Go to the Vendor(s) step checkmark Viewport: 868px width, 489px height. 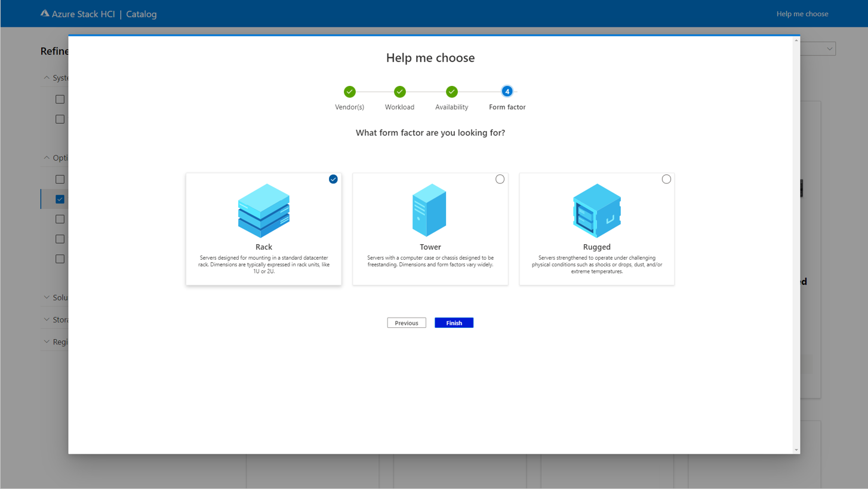pos(350,91)
